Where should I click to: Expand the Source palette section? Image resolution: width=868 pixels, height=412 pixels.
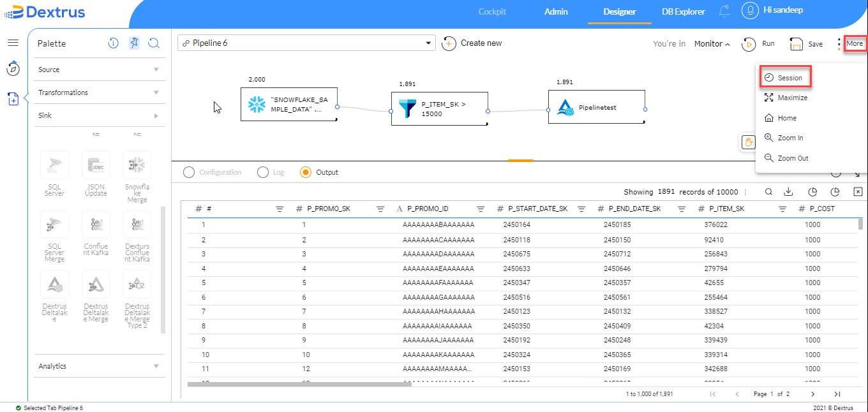pyautogui.click(x=100, y=70)
